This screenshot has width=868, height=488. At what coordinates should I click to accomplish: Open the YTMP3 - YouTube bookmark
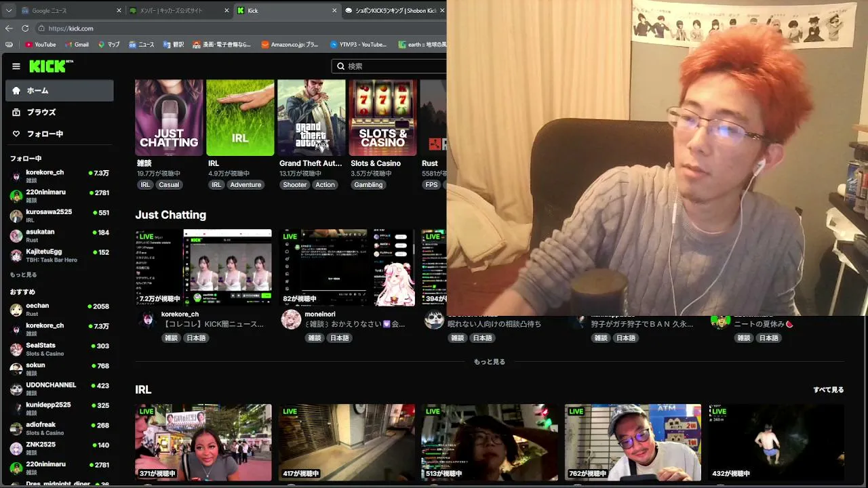click(x=359, y=45)
